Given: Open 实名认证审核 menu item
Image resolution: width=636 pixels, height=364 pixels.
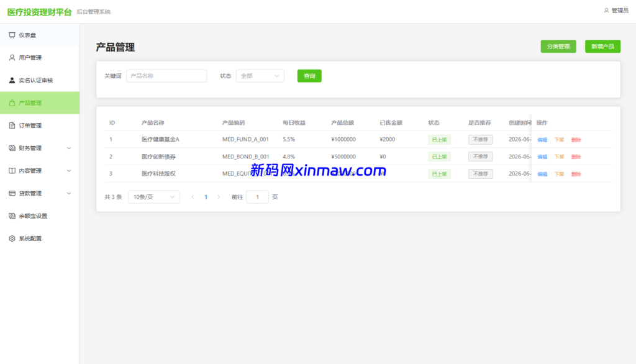Looking at the screenshot, I should point(40,80).
